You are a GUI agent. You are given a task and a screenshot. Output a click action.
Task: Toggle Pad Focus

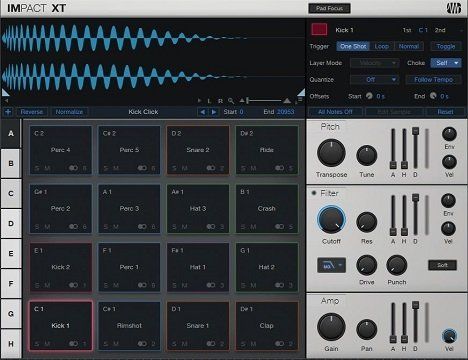(x=329, y=8)
